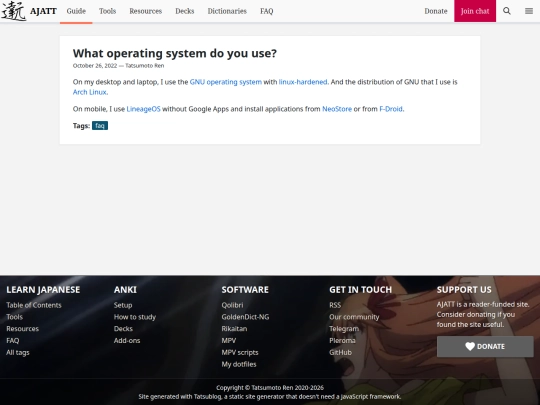Follow the Arch Linux link
Viewport: 540px width, 405px height.
[90, 92]
